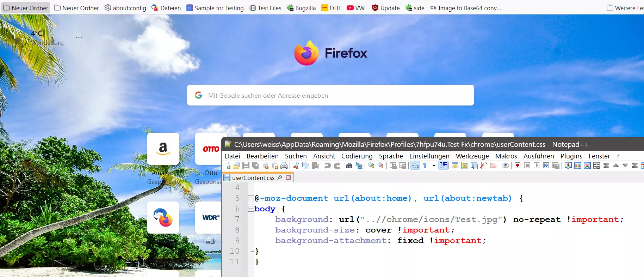This screenshot has width=644, height=277.
Task: Click the user-defined language lightning icon
Action: tap(455, 165)
